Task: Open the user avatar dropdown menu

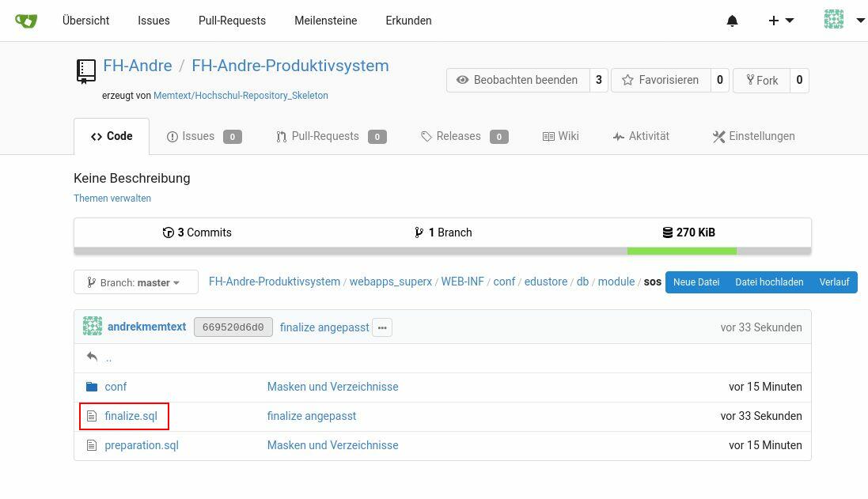Action: (x=843, y=21)
